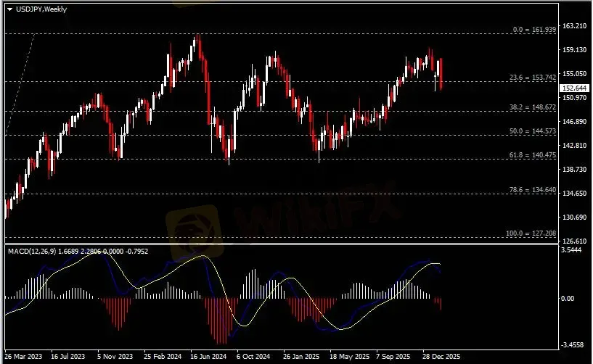
Task: Click the 3.5444 value on MACD scale
Action: pos(574,250)
